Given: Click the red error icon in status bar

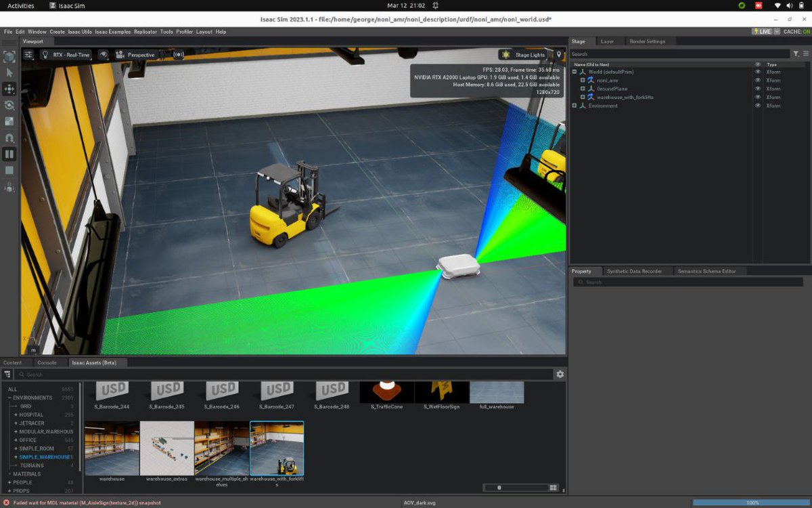Looking at the screenshot, I should [6, 503].
